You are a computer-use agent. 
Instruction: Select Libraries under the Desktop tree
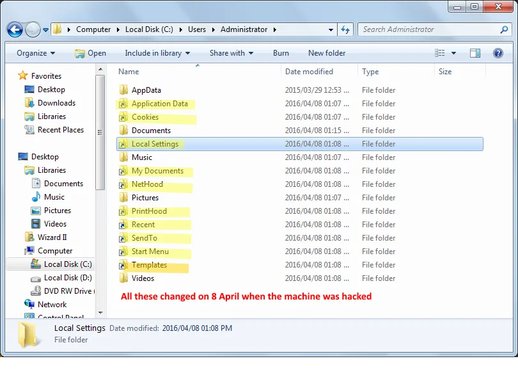tap(45, 170)
